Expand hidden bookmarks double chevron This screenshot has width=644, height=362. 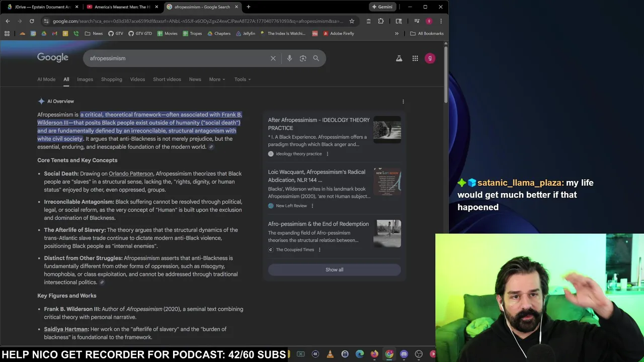[x=396, y=33]
